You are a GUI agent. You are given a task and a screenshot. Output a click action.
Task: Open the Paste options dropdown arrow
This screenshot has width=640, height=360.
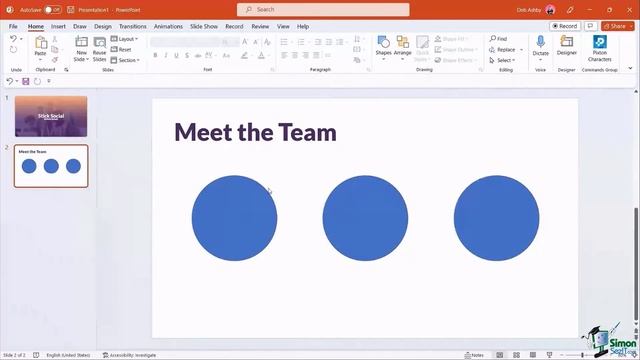(x=40, y=60)
